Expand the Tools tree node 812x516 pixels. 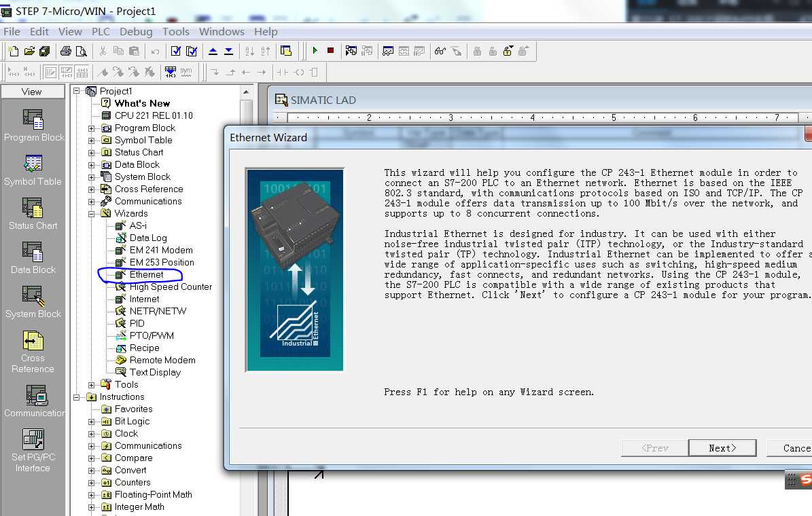[91, 385]
